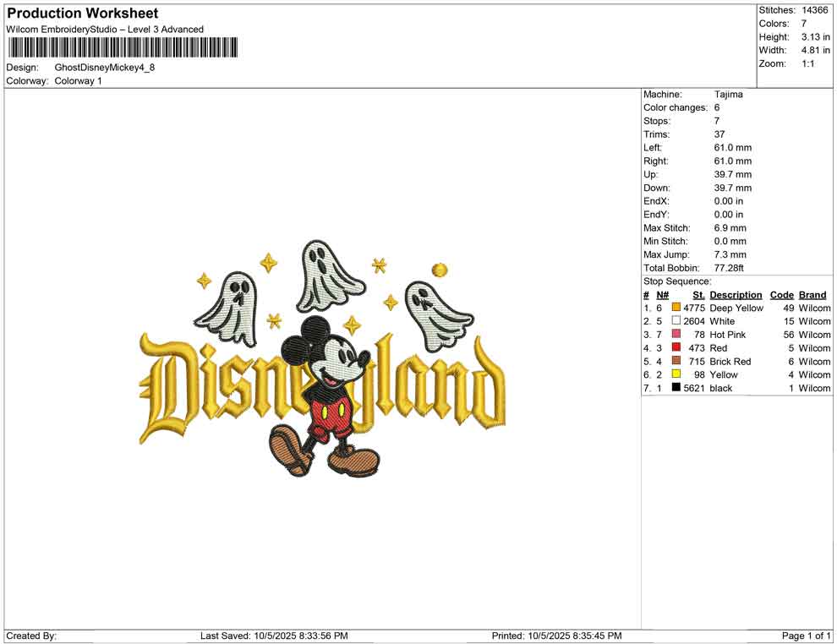Click the Min Stitch value 0.0 mm
This screenshot has width=837, height=644.
point(730,241)
